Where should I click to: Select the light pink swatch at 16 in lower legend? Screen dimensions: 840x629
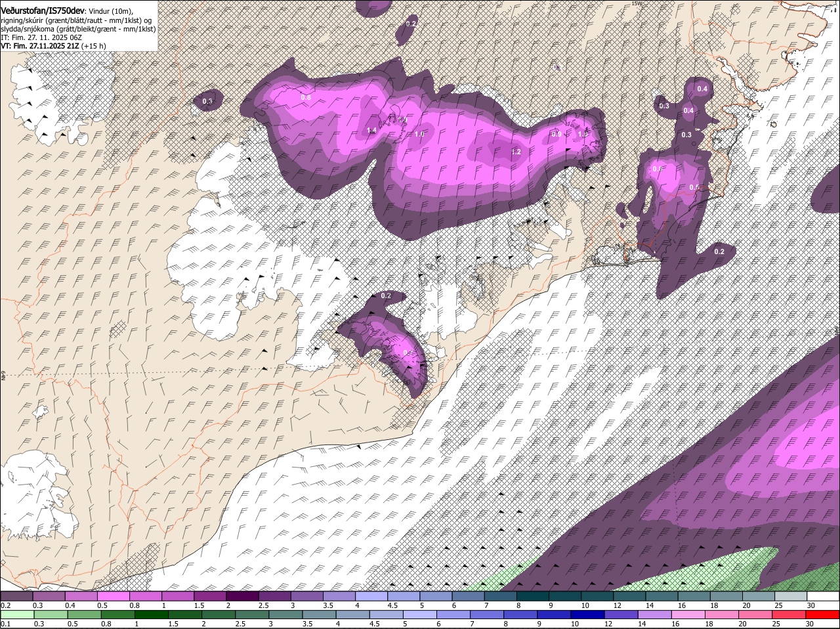(690, 615)
